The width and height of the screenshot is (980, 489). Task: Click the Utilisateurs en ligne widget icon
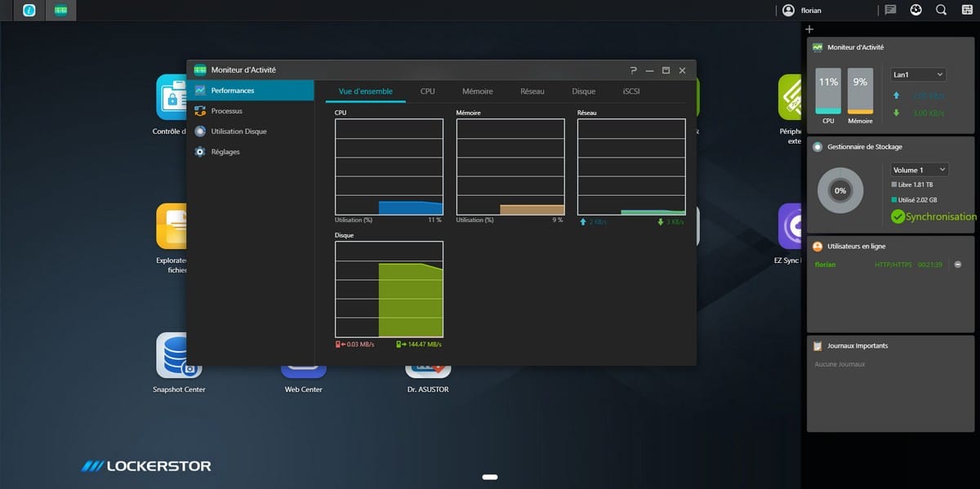tap(817, 246)
